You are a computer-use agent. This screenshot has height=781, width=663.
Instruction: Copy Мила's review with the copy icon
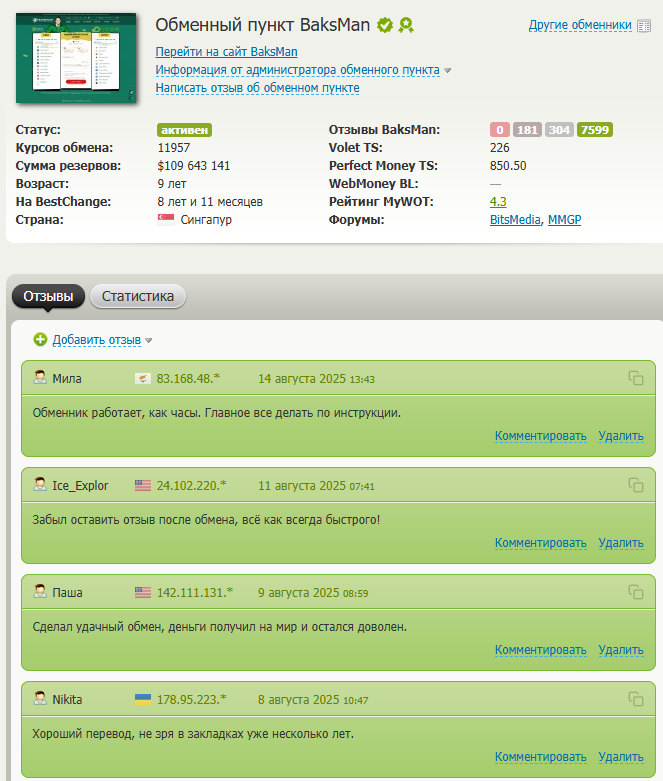tap(636, 378)
